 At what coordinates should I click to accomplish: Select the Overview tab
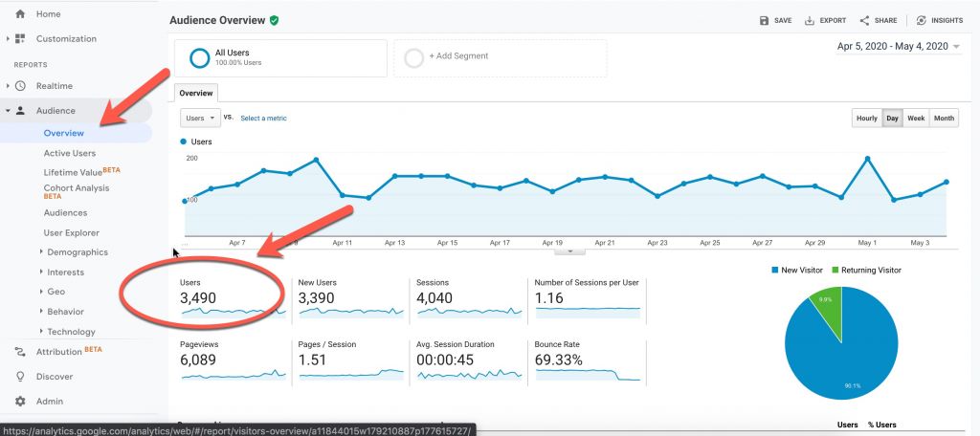pos(196,93)
